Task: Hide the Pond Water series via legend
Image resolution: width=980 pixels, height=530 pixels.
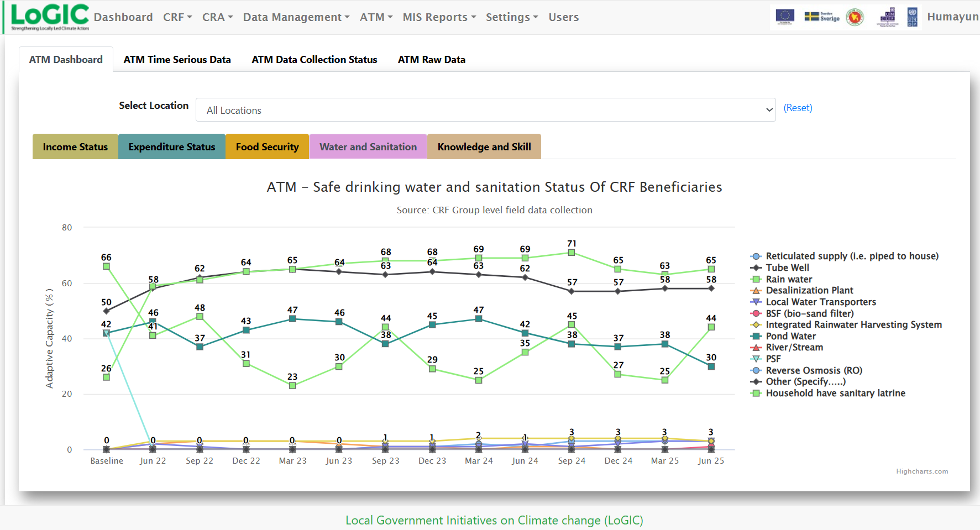Action: (790, 337)
